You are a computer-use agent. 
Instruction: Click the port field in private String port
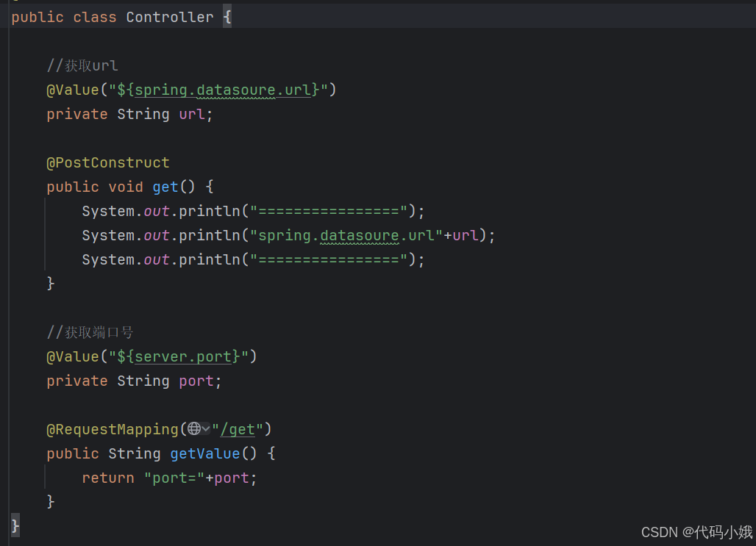click(x=196, y=381)
